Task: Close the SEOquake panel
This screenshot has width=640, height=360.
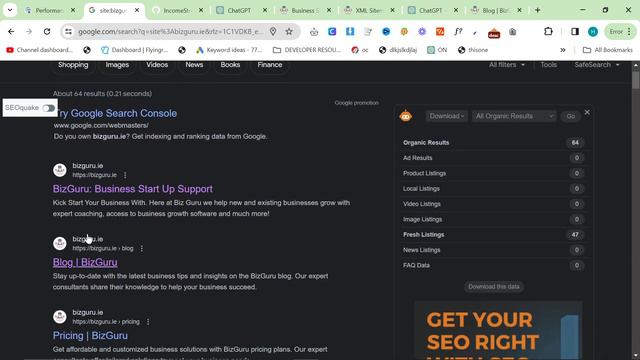Action: point(587,112)
